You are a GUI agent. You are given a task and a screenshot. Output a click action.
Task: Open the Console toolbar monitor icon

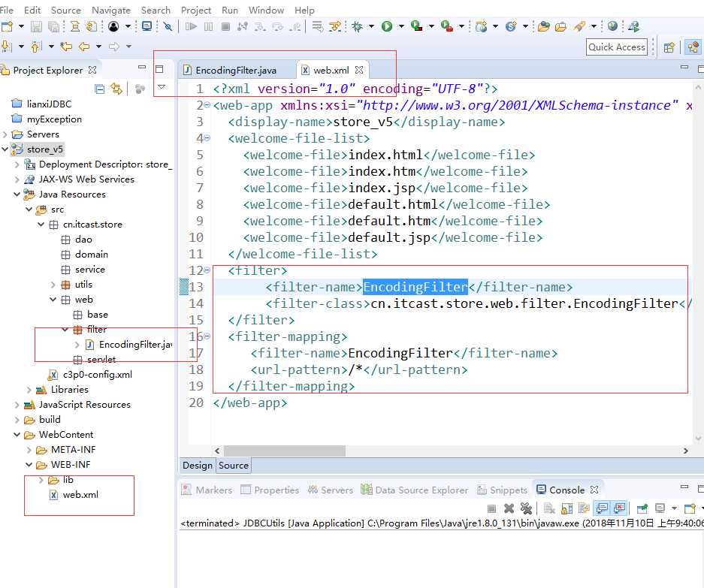(147, 26)
